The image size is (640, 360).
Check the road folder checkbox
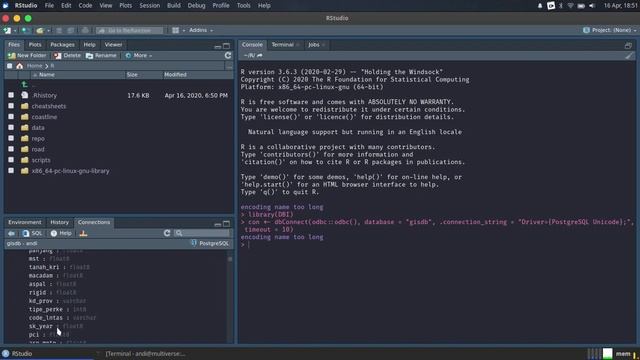point(11,149)
